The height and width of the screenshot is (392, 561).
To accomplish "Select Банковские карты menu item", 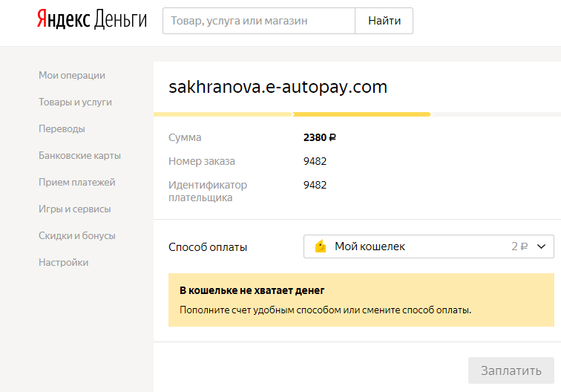I will tap(79, 155).
